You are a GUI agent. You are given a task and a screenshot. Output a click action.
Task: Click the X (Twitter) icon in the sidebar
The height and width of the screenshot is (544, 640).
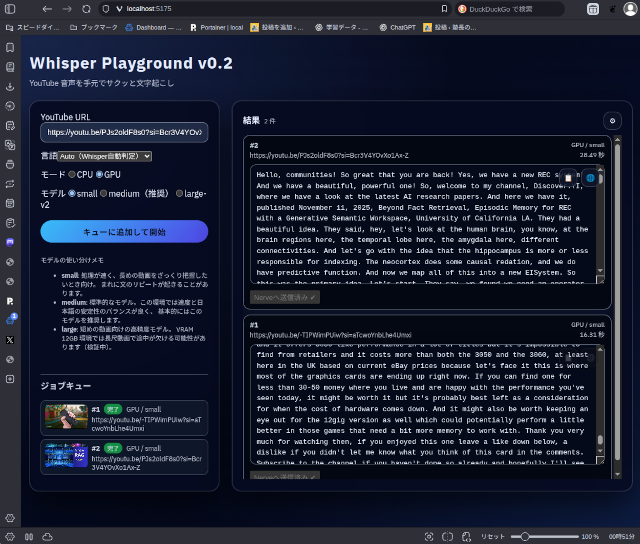click(10, 340)
